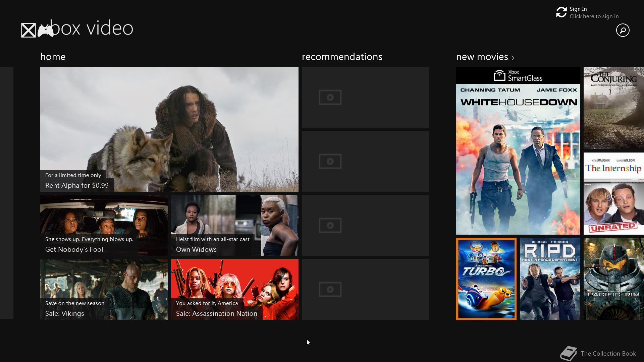Click 'She shows up. Everything blows up.' caption
644x362 pixels.
pyautogui.click(x=89, y=239)
